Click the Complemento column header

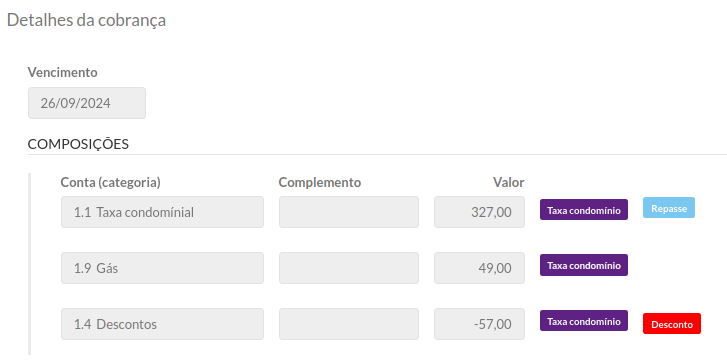tap(320, 183)
